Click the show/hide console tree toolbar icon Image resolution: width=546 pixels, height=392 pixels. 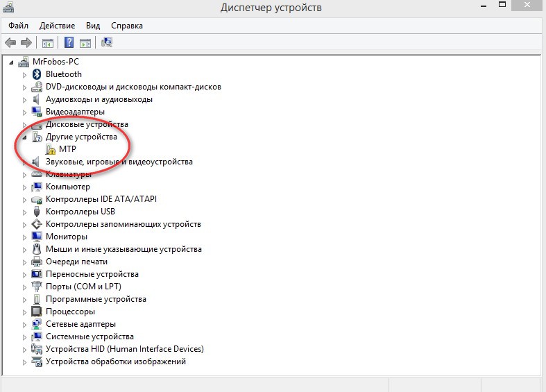[48, 43]
